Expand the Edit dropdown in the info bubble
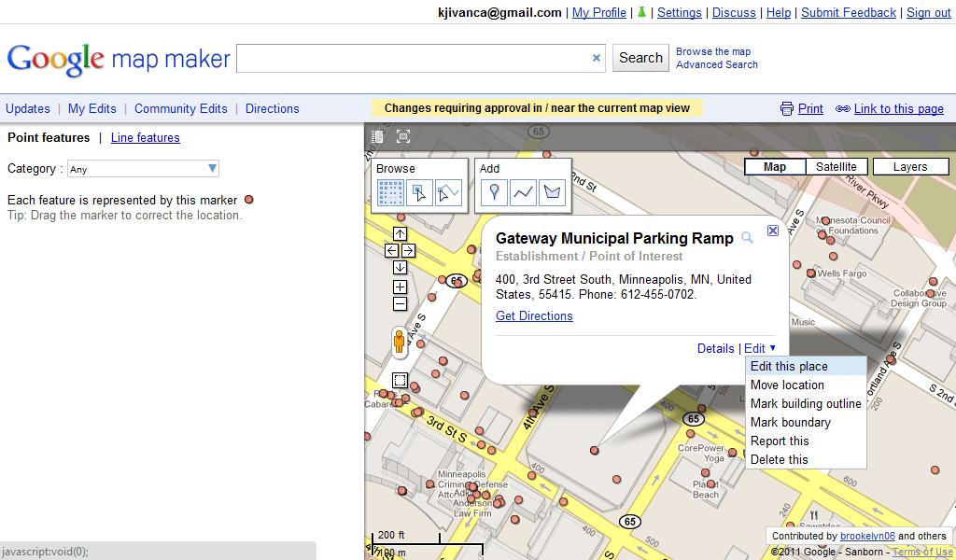 [758, 347]
